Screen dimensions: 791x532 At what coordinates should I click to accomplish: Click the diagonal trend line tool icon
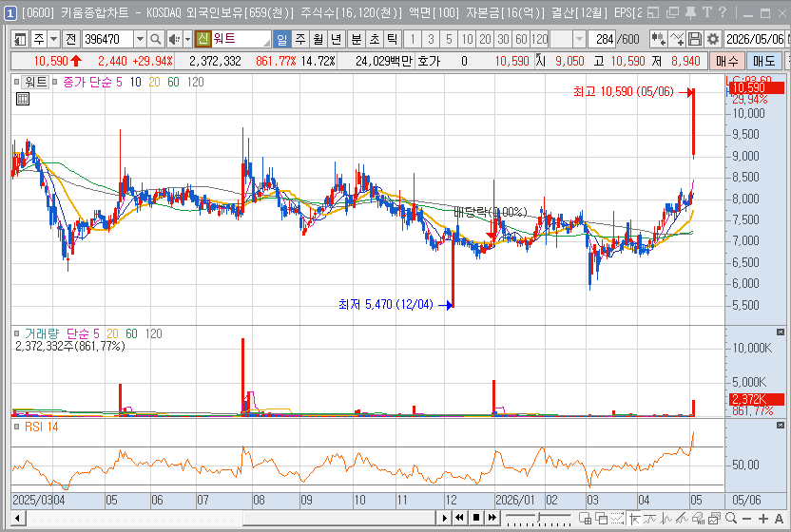[x=682, y=518]
